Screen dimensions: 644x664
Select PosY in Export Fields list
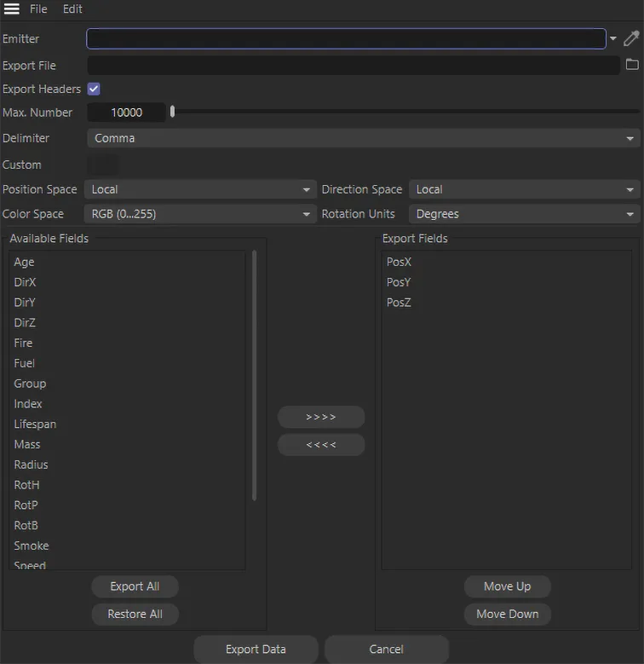tap(399, 282)
